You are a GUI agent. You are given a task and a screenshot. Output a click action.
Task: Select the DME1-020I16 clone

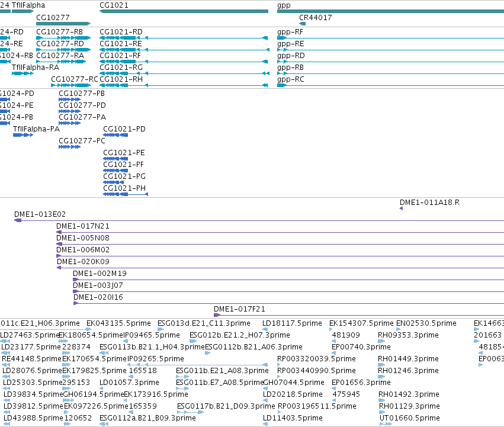[288, 303]
